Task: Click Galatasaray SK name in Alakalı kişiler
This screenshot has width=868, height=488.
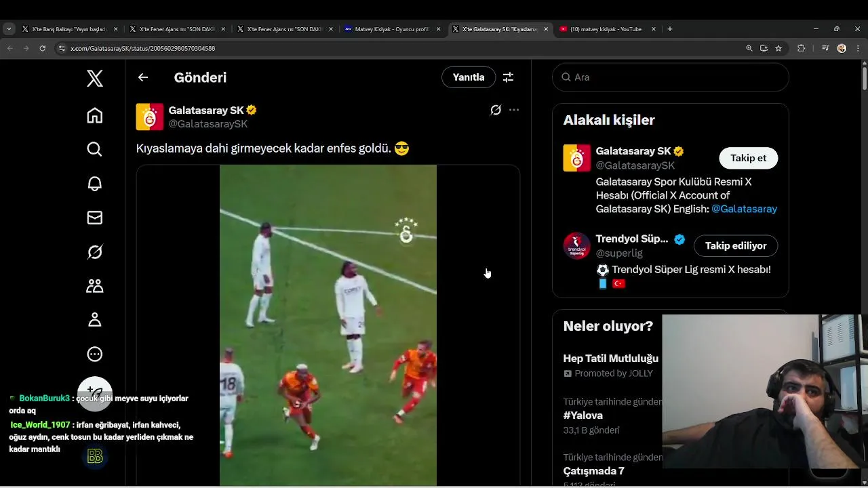Action: coord(633,151)
